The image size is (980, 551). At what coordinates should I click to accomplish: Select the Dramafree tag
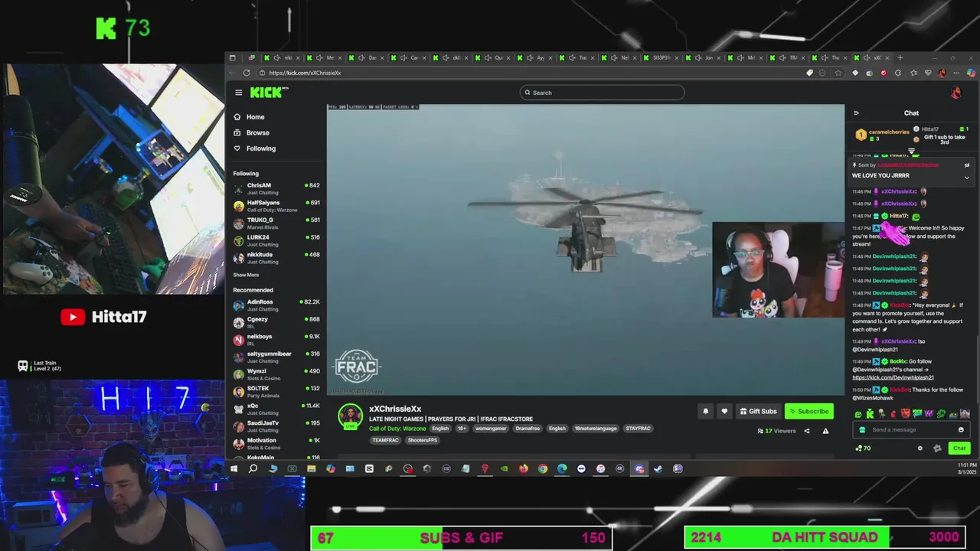(x=528, y=429)
